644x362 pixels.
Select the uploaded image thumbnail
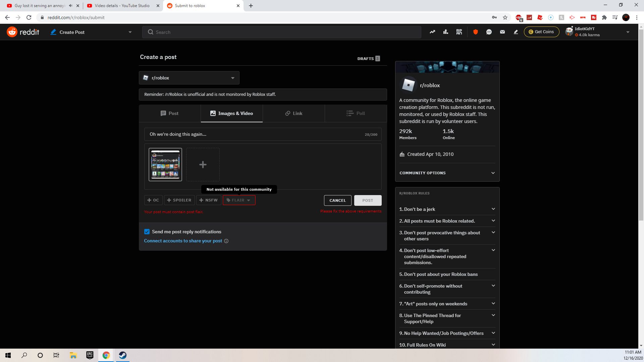[x=165, y=165]
